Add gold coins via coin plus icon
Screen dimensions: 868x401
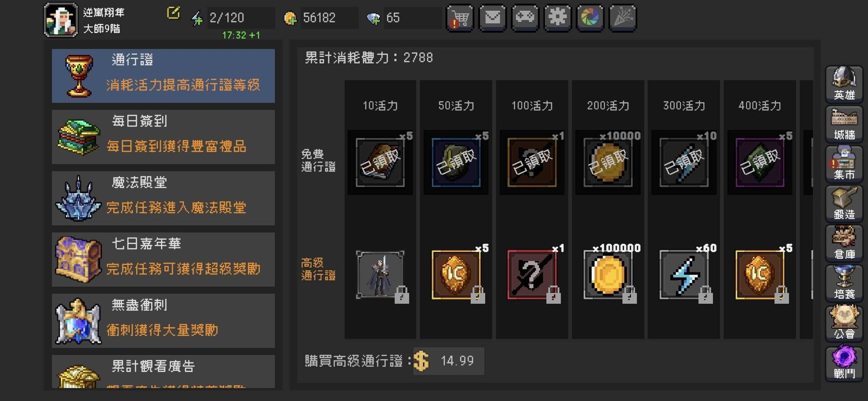[290, 19]
